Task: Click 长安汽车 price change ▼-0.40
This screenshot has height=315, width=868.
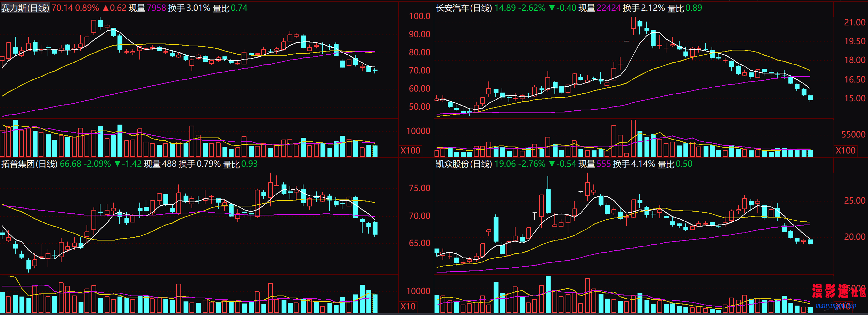Action: coord(562,8)
